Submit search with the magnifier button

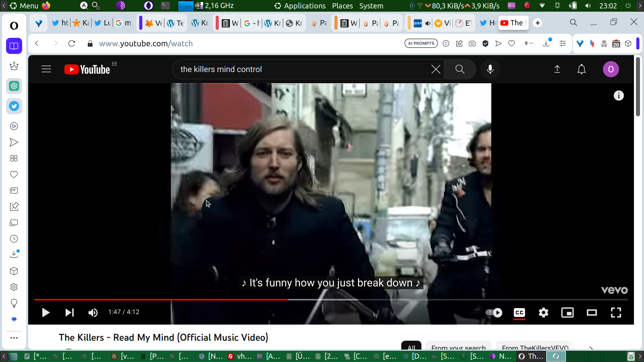point(460,69)
